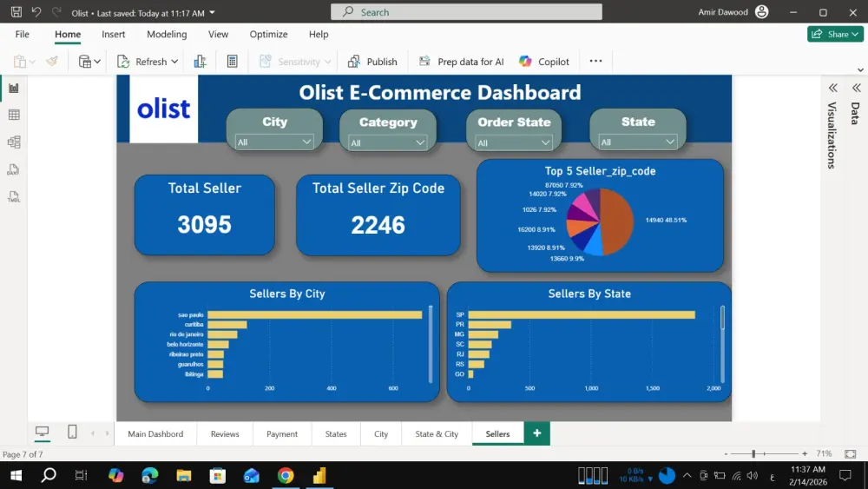
Task: Click the New visual chart icon
Action: click(x=200, y=62)
